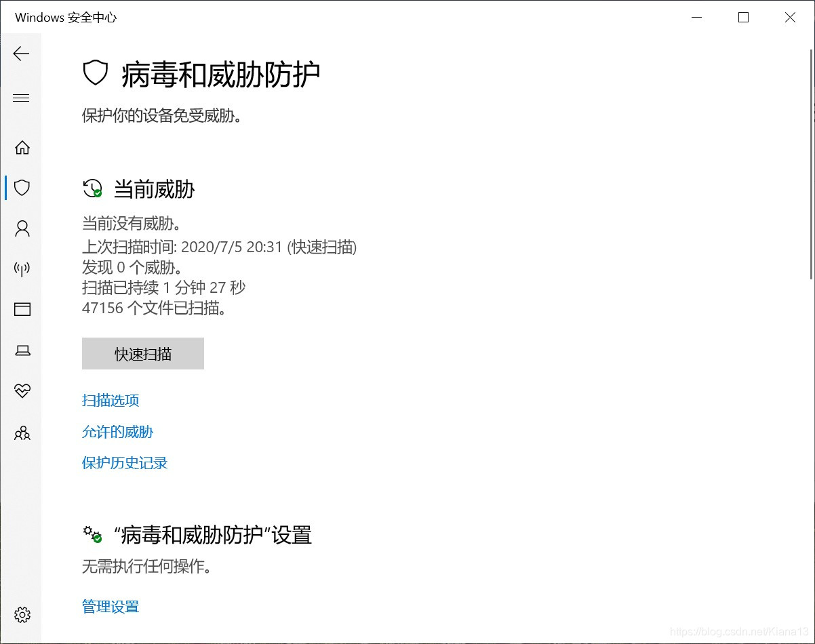815x644 pixels.
Task: Open App and browser control icon
Action: pyautogui.click(x=22, y=310)
